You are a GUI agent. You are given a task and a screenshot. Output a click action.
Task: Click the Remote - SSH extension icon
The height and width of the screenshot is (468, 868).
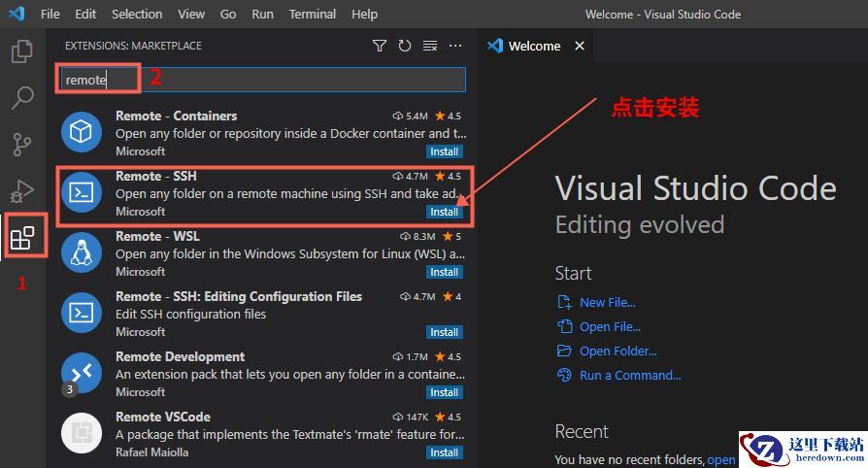82,192
